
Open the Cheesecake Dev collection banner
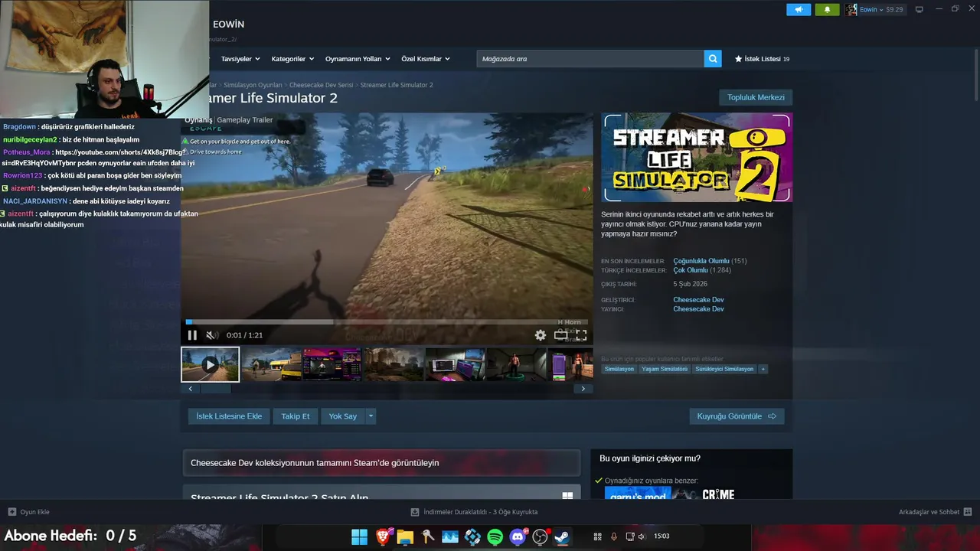[381, 463]
